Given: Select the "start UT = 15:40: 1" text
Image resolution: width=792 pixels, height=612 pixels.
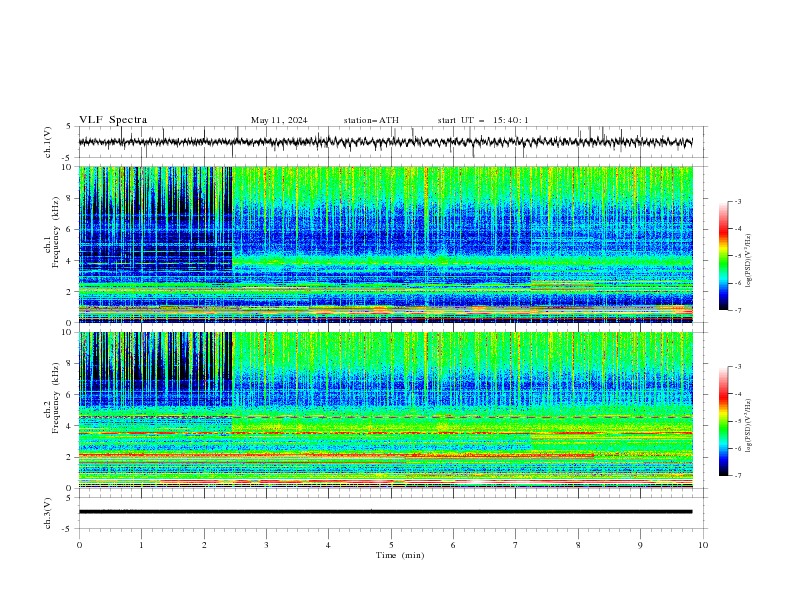Looking at the screenshot, I should 483,120.
